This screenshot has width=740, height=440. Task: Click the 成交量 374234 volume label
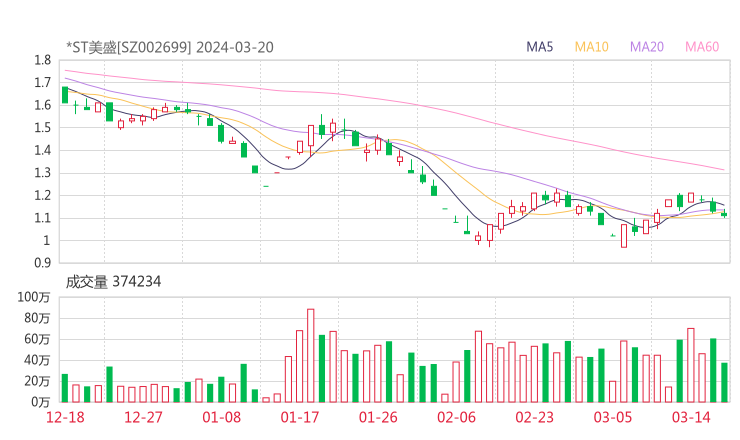click(113, 282)
